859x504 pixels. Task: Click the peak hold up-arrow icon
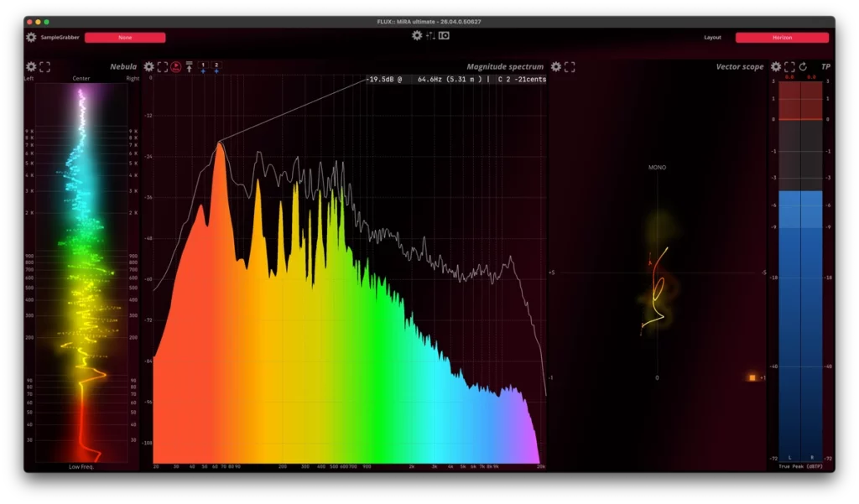tap(189, 67)
